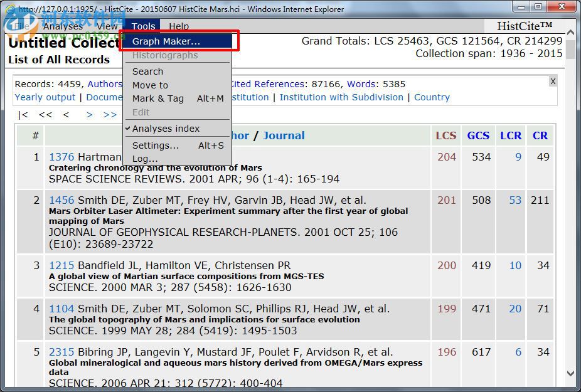Image resolution: width=581 pixels, height=392 pixels.
Task: Open the Words analysis link
Action: [x=361, y=84]
